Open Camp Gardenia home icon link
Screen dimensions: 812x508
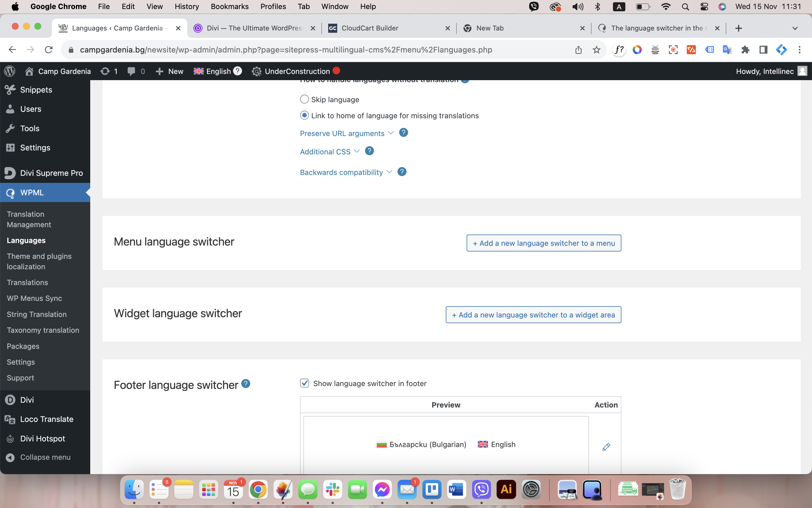29,71
